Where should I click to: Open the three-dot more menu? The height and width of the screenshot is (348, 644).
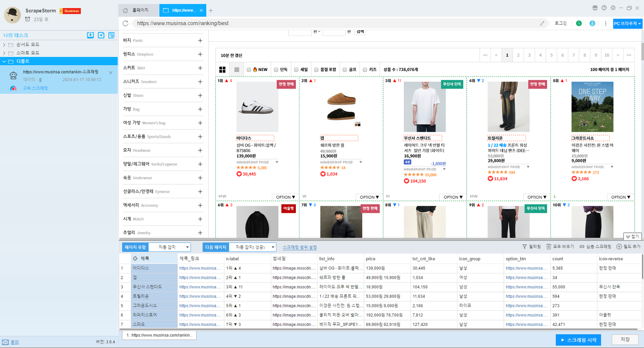coord(605,23)
